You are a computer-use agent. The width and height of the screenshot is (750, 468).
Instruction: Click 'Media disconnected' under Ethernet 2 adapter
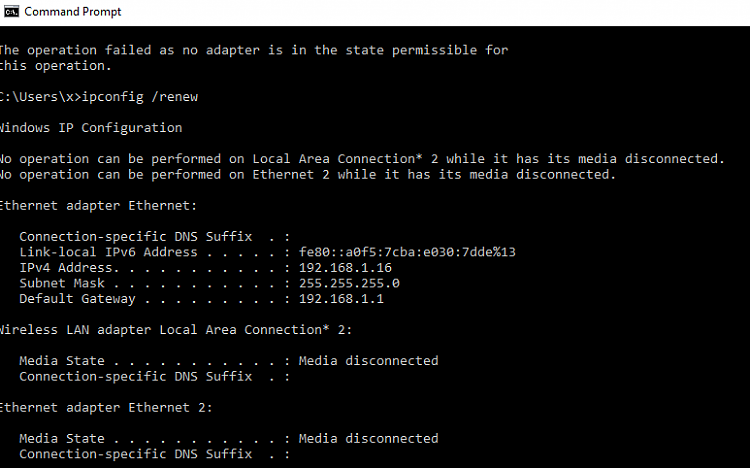point(368,439)
